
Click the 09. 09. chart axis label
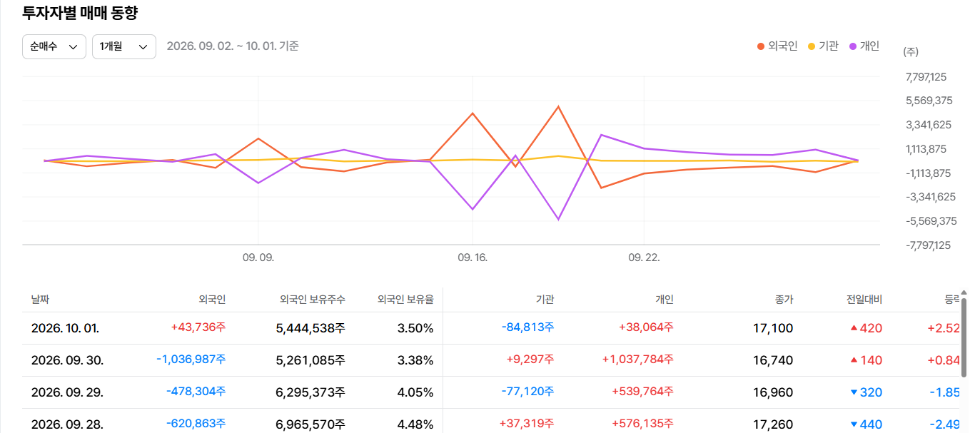coord(258,257)
